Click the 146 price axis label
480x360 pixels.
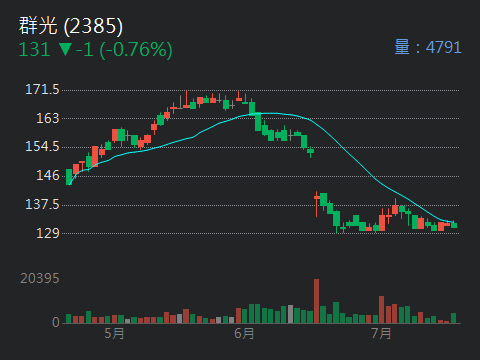pyautogui.click(x=48, y=175)
